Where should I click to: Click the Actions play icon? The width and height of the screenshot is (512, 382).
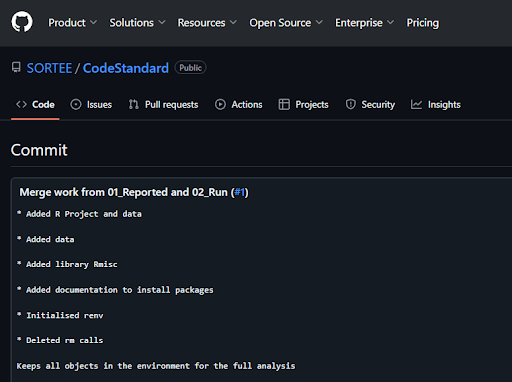[220, 104]
